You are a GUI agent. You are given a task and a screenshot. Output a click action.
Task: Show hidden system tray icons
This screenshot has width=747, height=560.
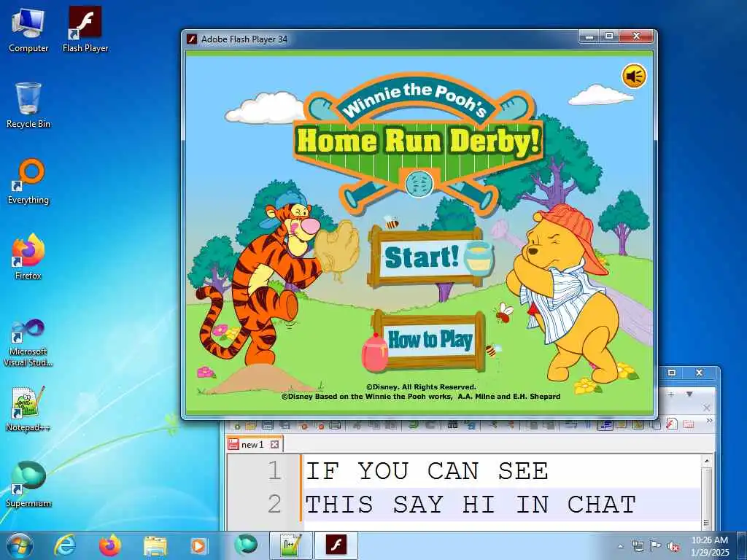620,547
